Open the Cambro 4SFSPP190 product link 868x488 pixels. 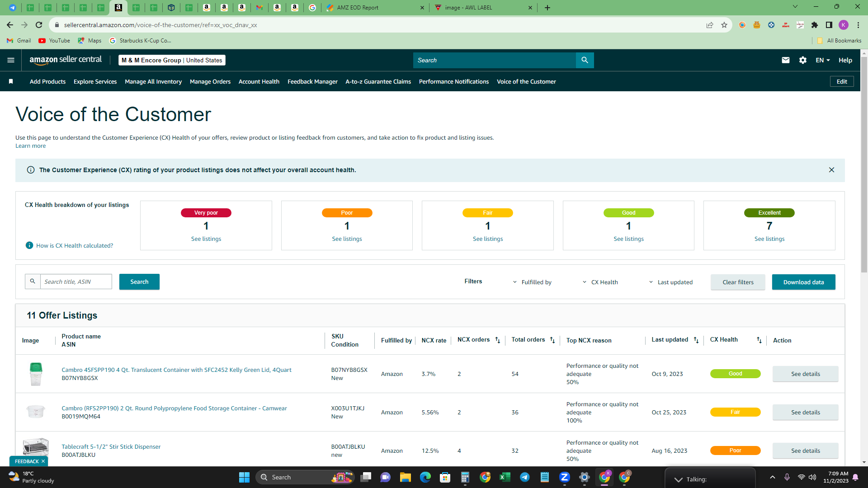point(176,370)
